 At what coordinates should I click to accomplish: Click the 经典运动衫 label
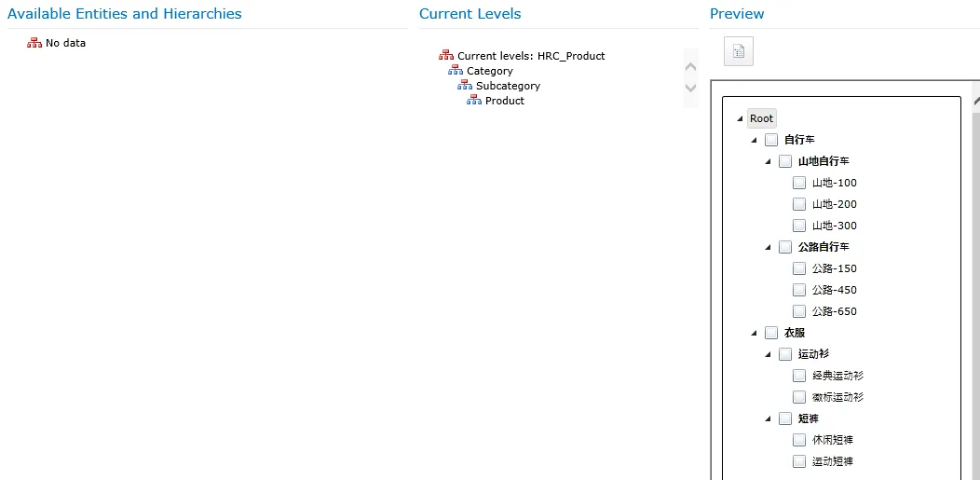point(838,376)
